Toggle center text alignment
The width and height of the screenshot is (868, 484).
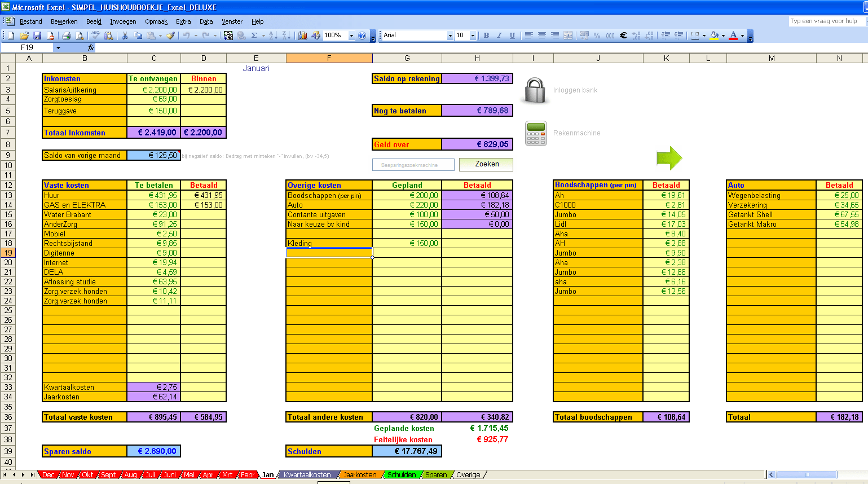coord(542,36)
